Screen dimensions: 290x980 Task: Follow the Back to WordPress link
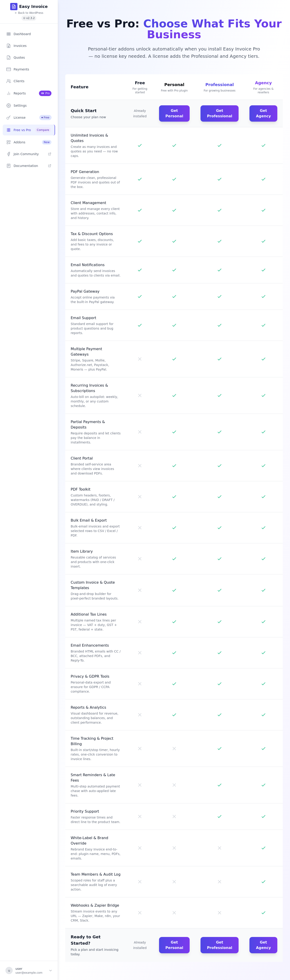tap(29, 13)
